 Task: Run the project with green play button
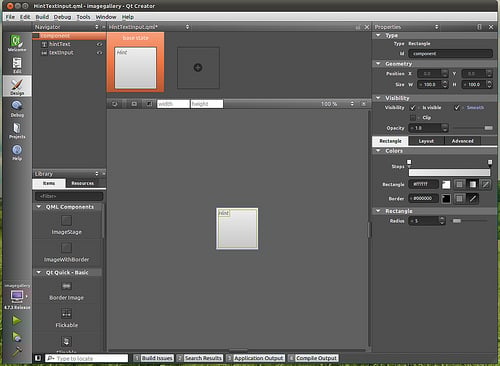pyautogui.click(x=17, y=321)
